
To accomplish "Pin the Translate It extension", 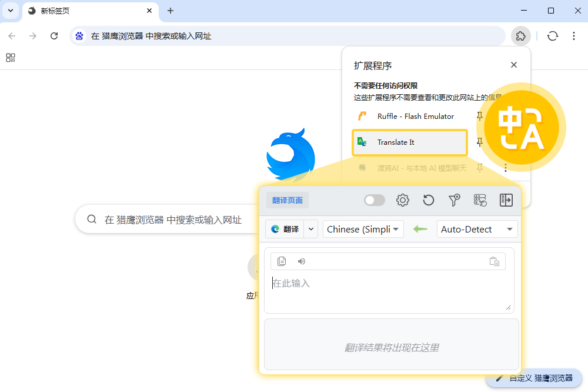I will [x=480, y=142].
